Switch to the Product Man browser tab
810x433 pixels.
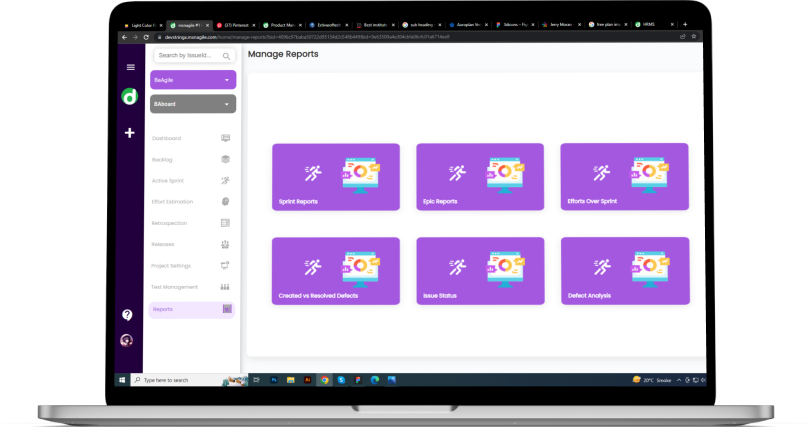[282, 25]
